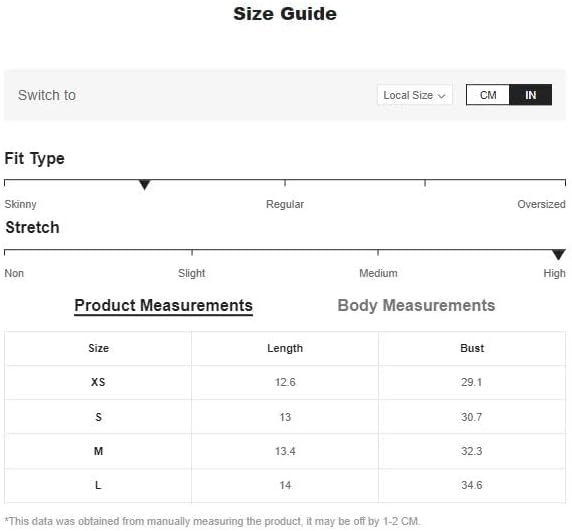Click the Bust column header
The width and height of the screenshot is (572, 531).
(x=472, y=348)
